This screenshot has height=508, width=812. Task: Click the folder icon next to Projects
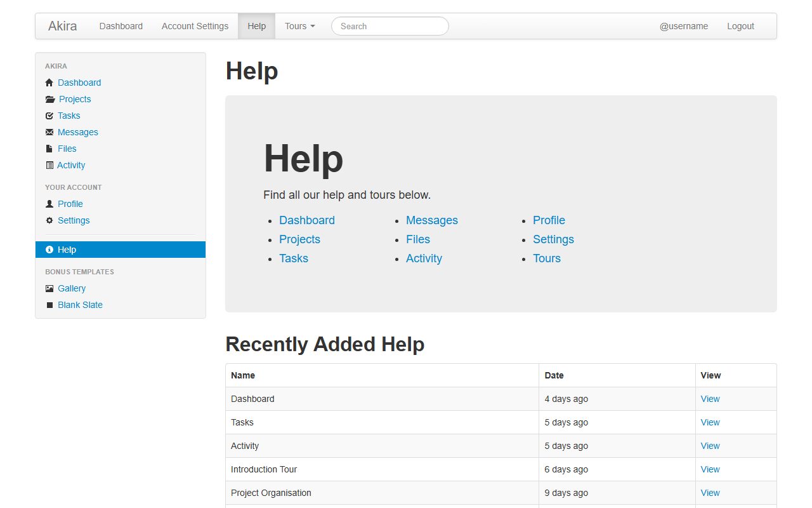point(50,99)
